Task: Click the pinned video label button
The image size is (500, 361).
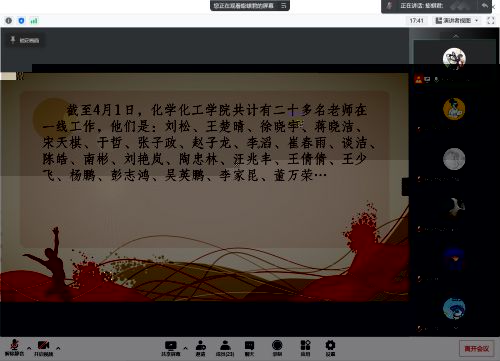Action: (x=25, y=40)
